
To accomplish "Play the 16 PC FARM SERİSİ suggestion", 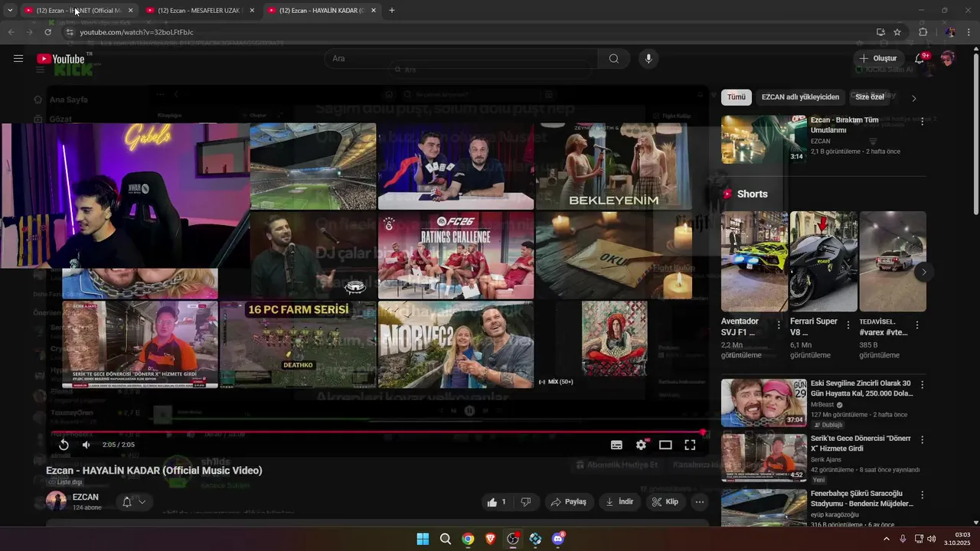I will click(298, 344).
